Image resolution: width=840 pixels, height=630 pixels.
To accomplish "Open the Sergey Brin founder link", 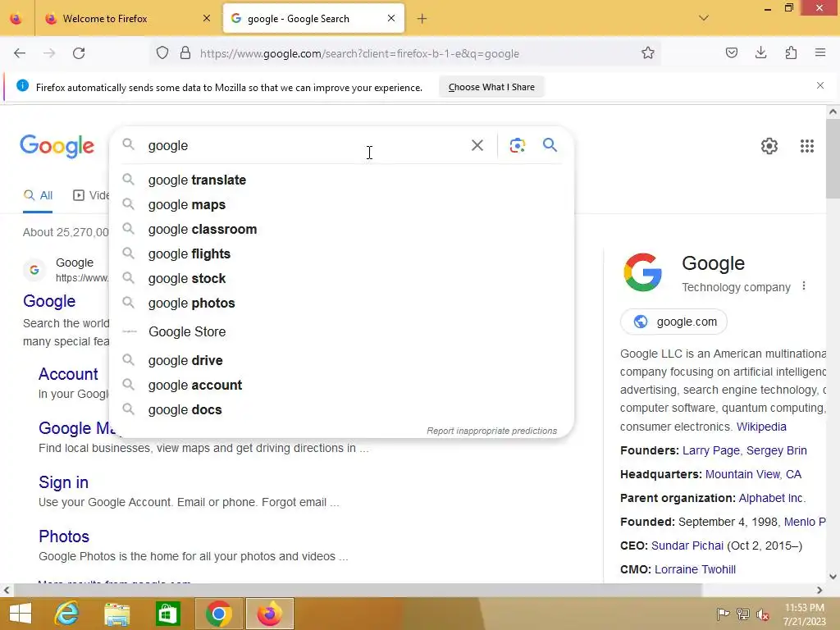I will (776, 450).
